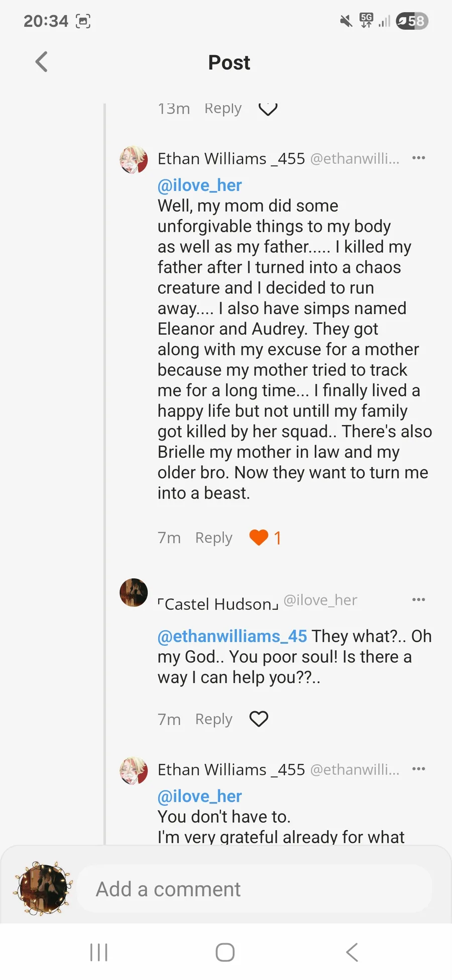View Castel Hudson's profile avatar
The height and width of the screenshot is (980, 452).
(134, 593)
